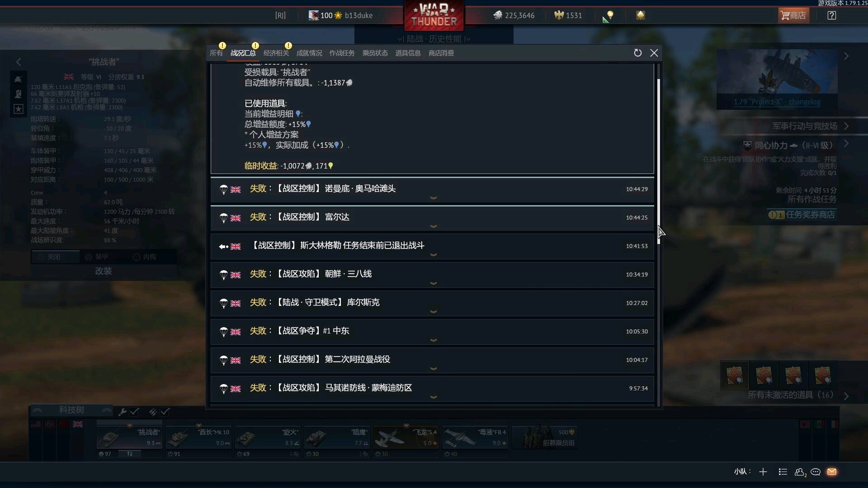This screenshot has height=488, width=868.
Task: Expand the 库尔斯克 battle entry
Action: tap(432, 303)
